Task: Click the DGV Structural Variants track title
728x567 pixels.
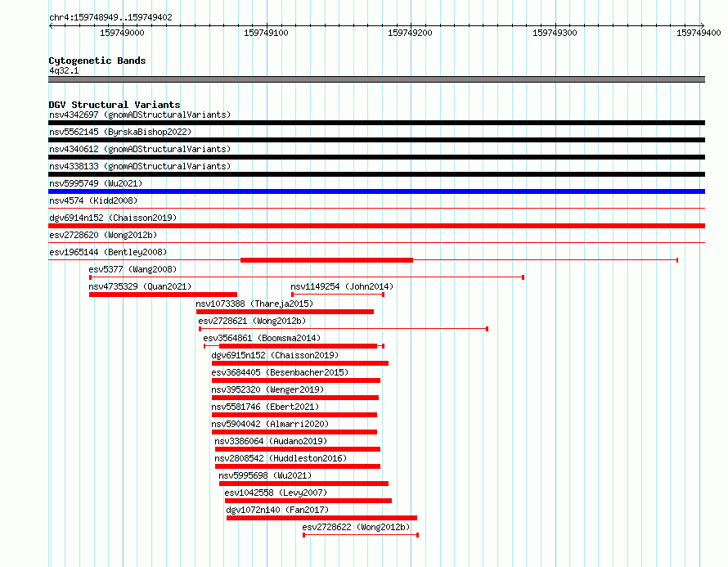Action: (115, 105)
